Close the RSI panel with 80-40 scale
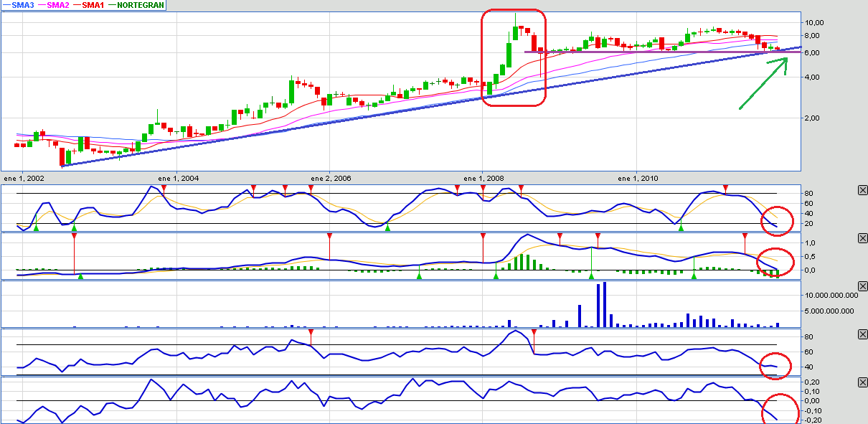 (x=862, y=335)
